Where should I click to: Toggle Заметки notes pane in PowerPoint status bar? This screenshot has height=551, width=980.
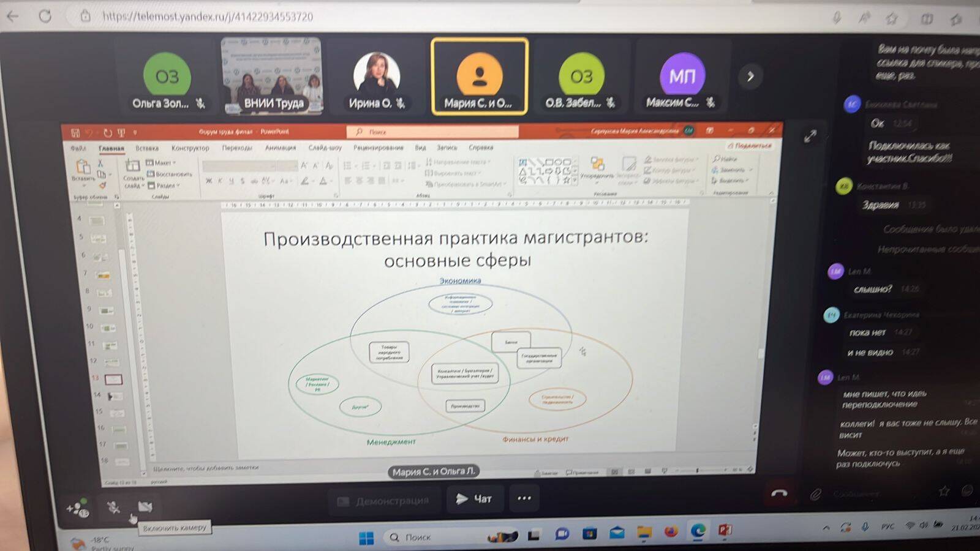tap(546, 473)
